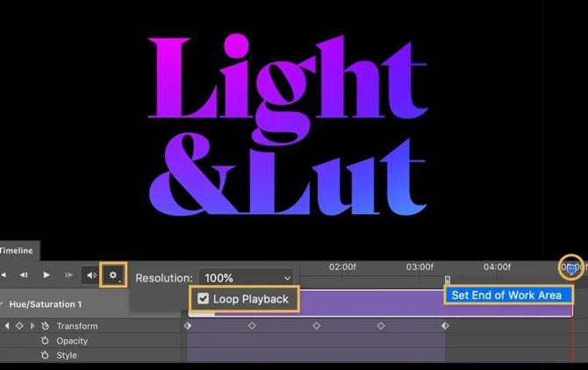
Task: Click the Light &Lut text on the canvas
Action: tap(288, 125)
